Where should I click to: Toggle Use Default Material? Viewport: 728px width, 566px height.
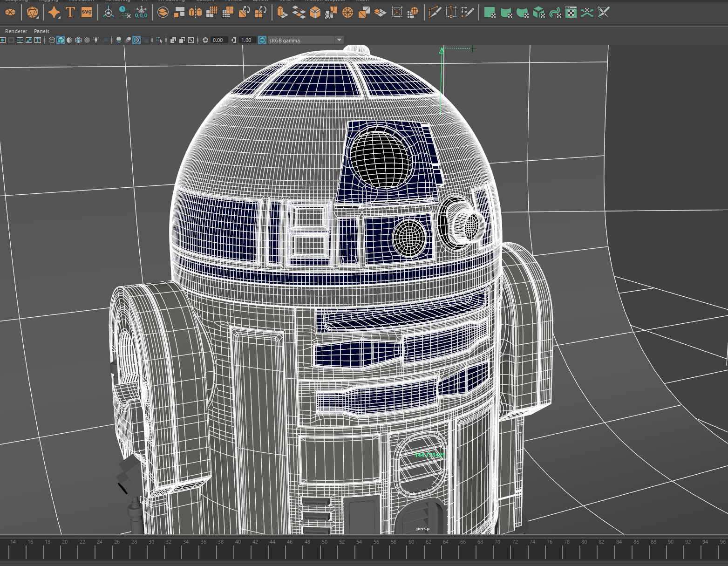[x=69, y=40]
